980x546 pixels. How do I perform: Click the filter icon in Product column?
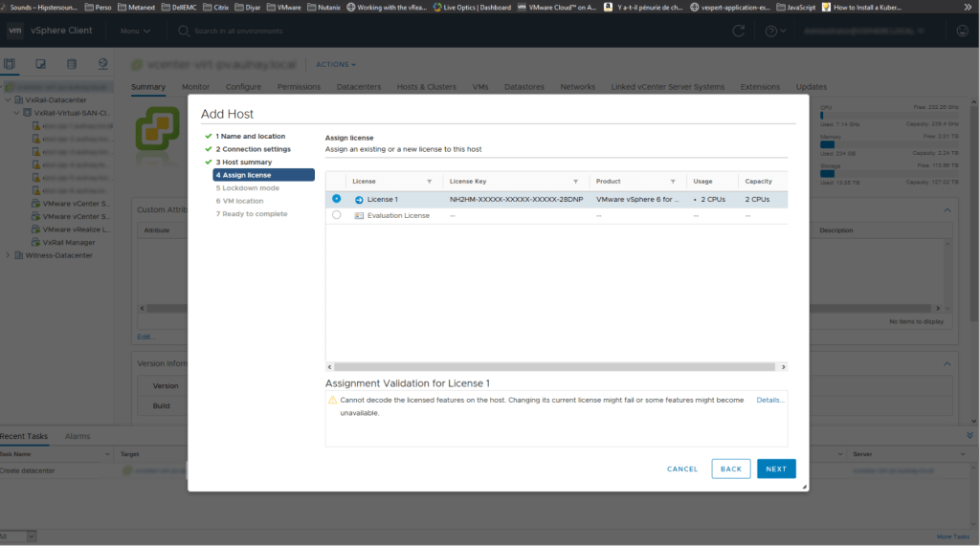pos(673,182)
